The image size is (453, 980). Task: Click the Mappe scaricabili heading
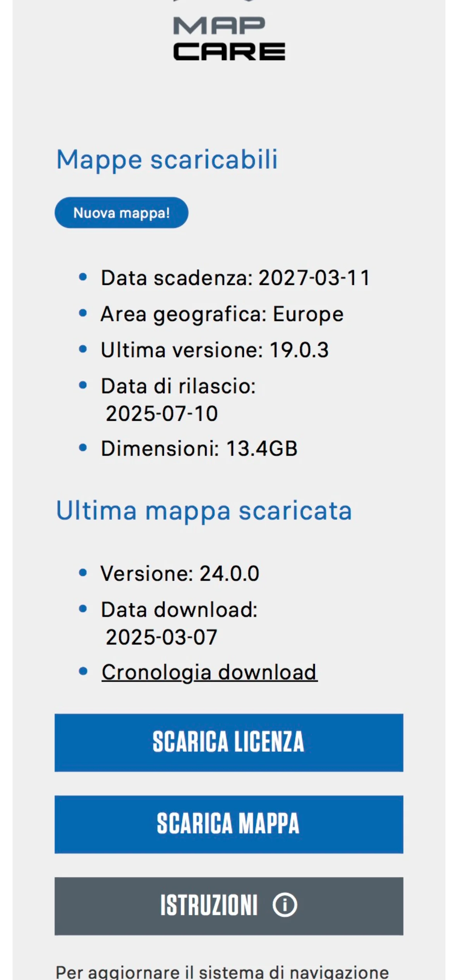(167, 160)
